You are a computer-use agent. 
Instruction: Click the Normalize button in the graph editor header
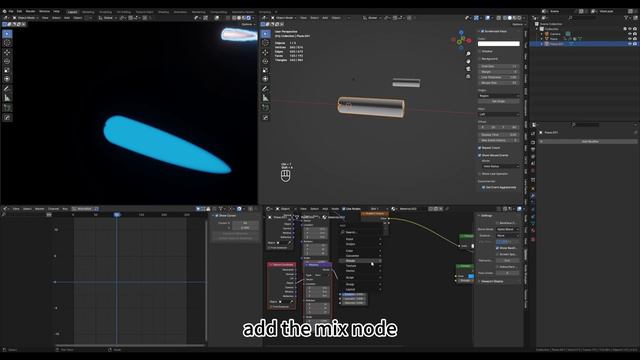tap(84, 209)
